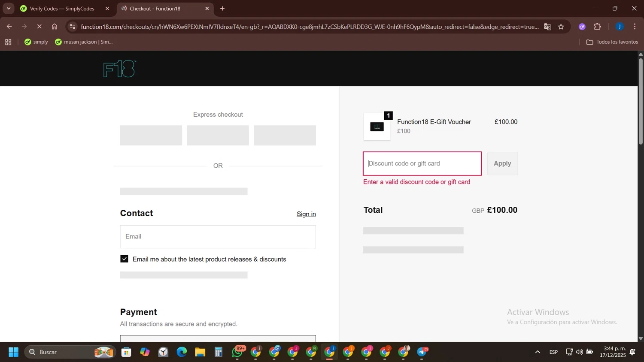Uncheck Email me about latest product releases
644x362 pixels.
[x=125, y=259]
